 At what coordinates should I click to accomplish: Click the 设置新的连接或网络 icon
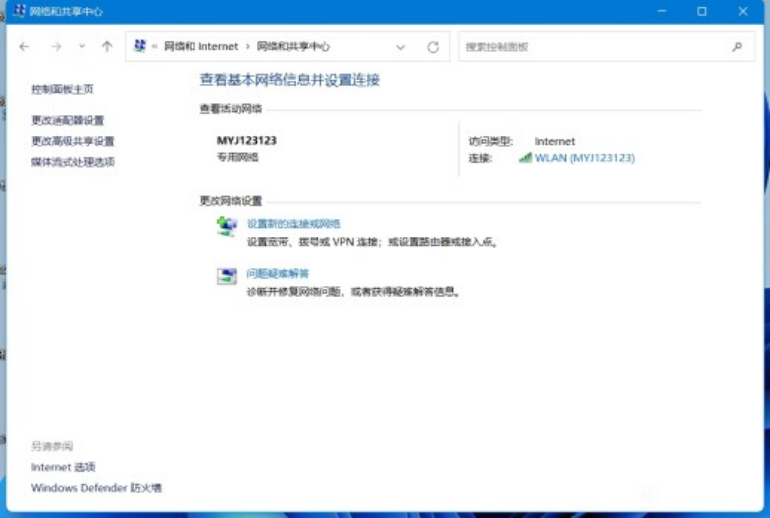[x=227, y=227]
